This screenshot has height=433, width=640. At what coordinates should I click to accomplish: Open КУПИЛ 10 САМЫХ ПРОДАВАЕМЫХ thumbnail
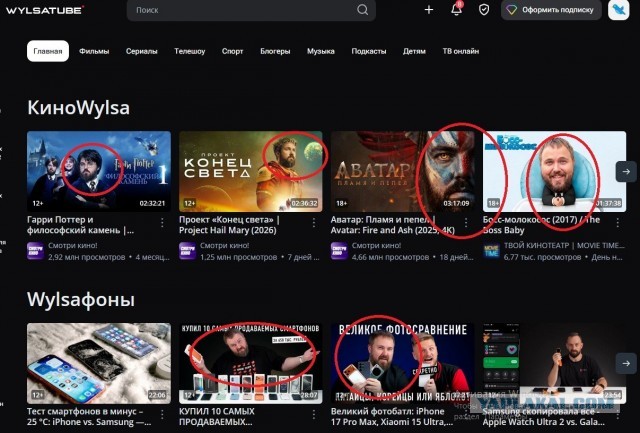pyautogui.click(x=251, y=363)
